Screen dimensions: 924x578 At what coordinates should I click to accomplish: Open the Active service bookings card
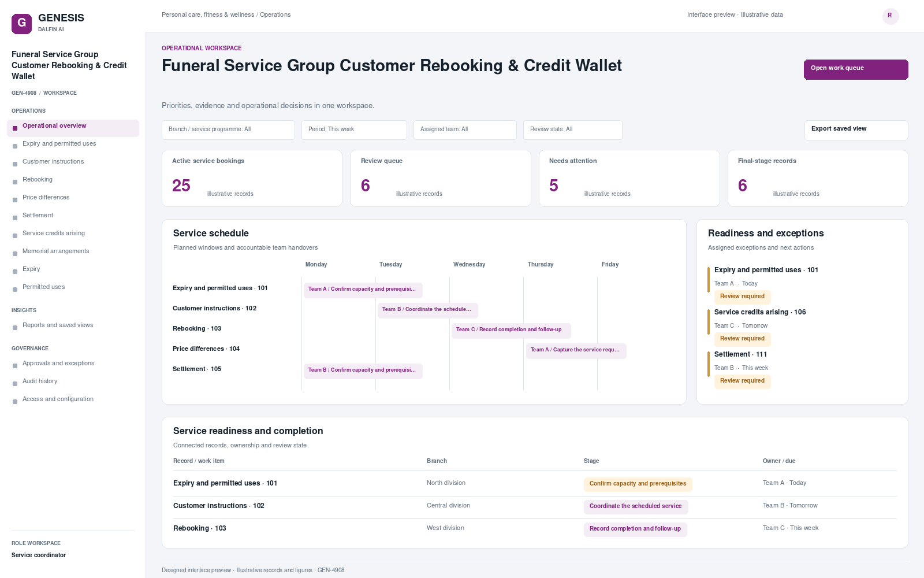click(x=252, y=178)
